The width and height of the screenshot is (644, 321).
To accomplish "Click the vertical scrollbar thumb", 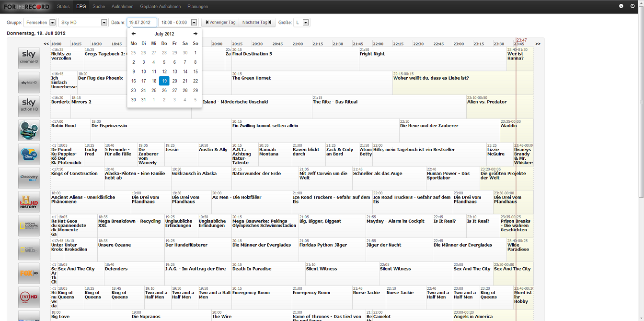I will pyautogui.click(x=641, y=101).
